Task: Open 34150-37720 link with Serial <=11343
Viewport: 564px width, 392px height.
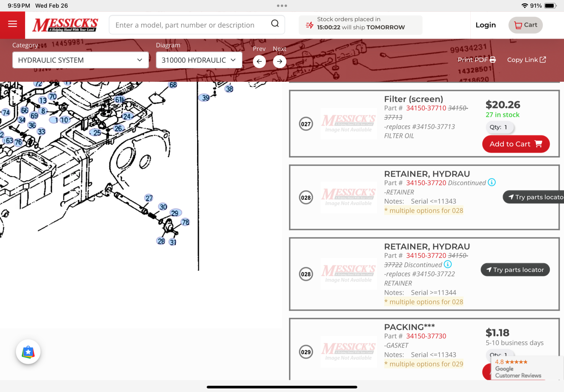Action: point(426,183)
